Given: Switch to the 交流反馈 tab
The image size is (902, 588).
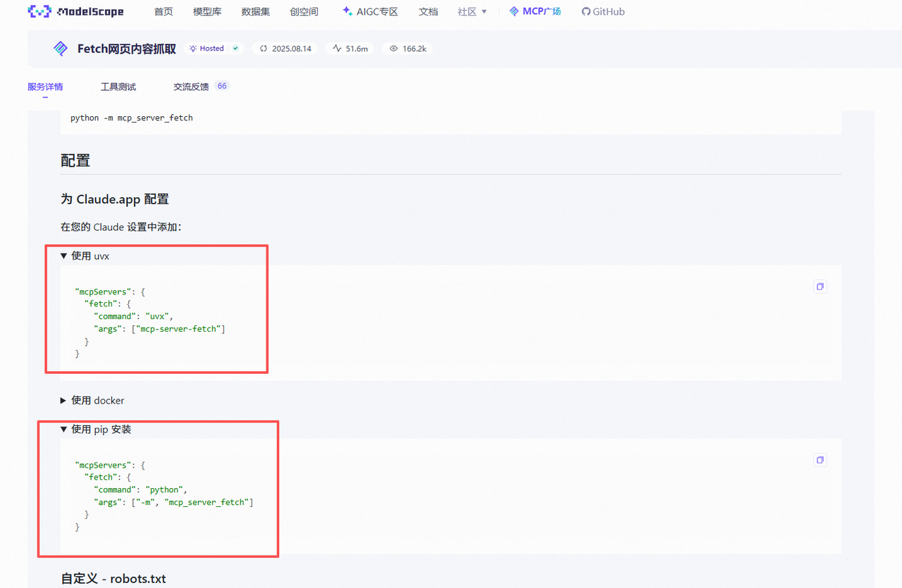Looking at the screenshot, I should coord(191,87).
